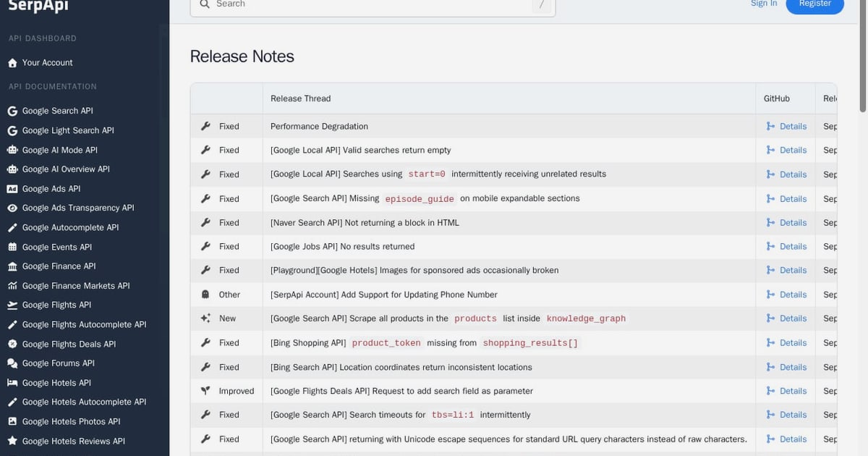Click the SerpApi logo
Viewport: 868px width, 456px height.
38,6
